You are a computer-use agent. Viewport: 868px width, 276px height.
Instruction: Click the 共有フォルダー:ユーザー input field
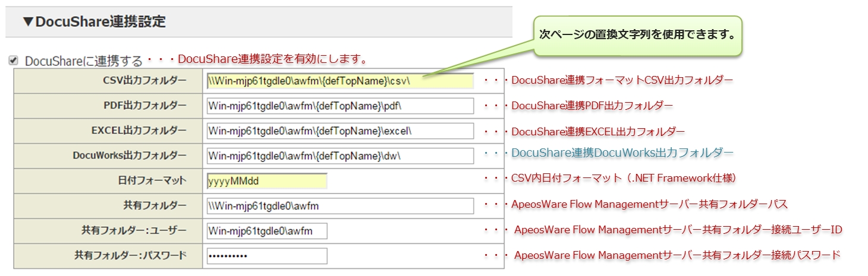coord(267,231)
